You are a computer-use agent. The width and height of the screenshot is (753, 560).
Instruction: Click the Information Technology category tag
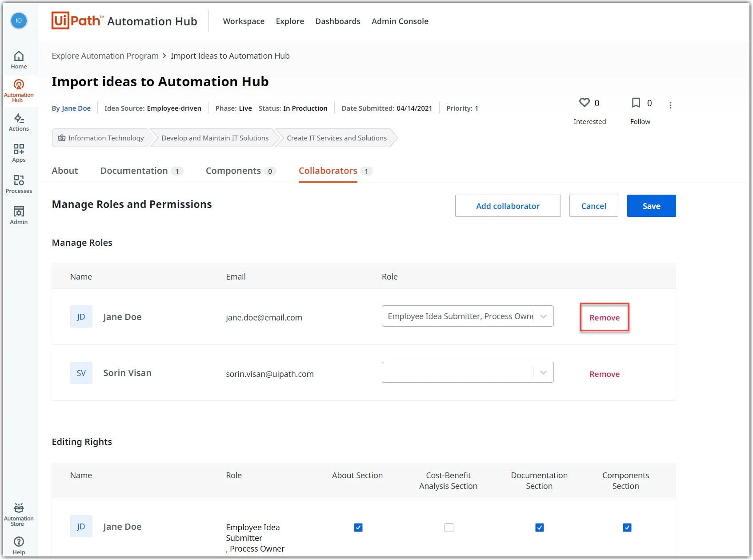(x=101, y=138)
